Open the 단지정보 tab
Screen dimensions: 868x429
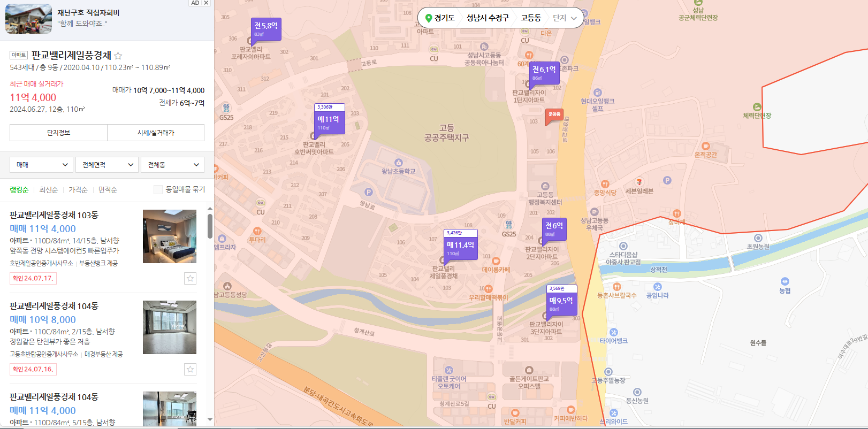(58, 133)
